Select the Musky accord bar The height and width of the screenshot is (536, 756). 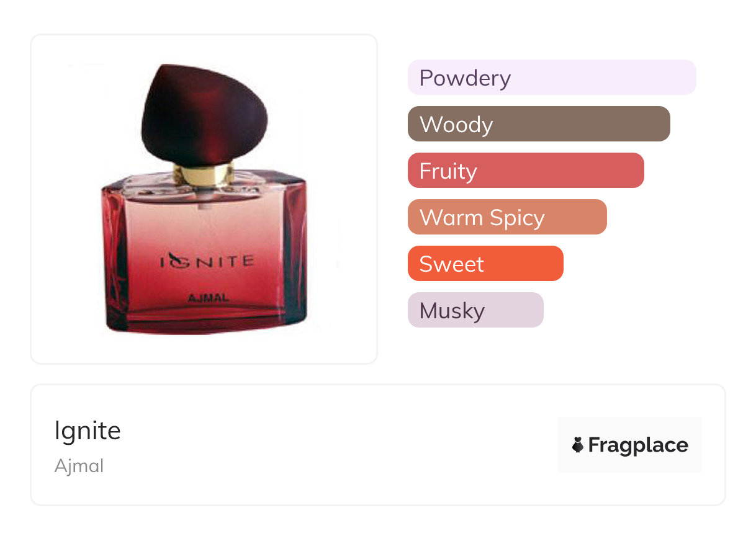[475, 310]
